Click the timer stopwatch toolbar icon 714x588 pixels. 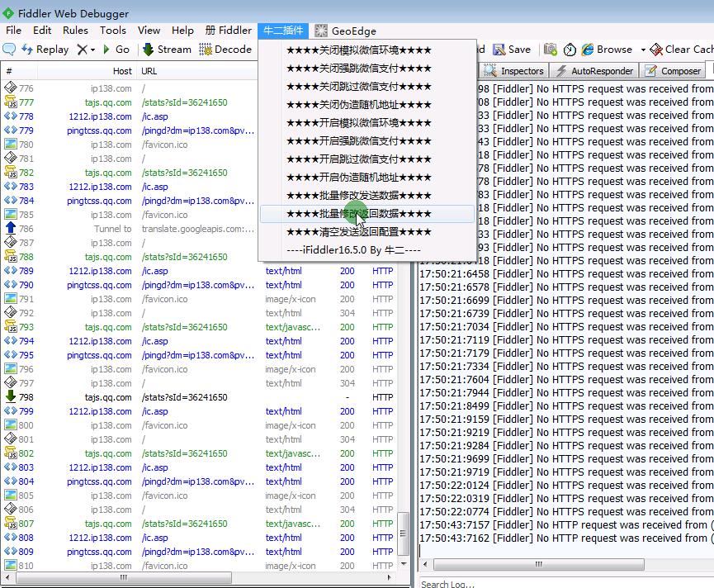(570, 50)
